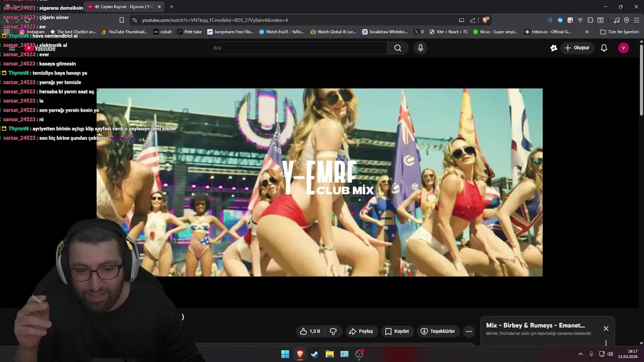The height and width of the screenshot is (362, 644).
Task: Open the Vite + React + TS bookmark
Action: coord(448,32)
